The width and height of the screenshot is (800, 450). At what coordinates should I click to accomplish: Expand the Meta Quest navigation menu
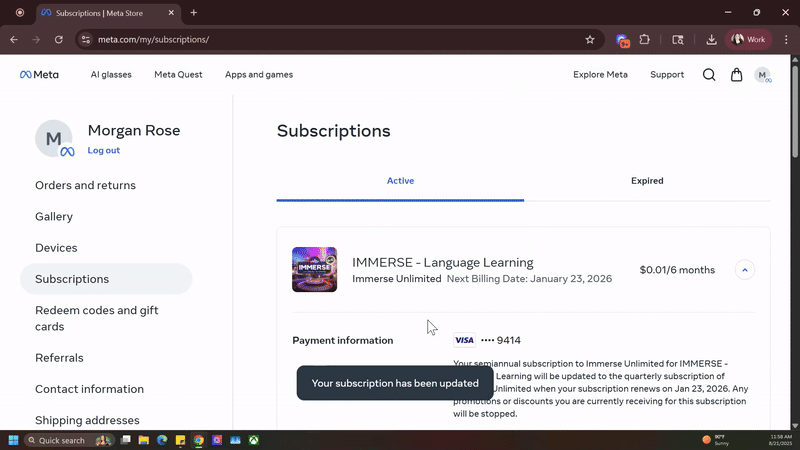tap(179, 75)
